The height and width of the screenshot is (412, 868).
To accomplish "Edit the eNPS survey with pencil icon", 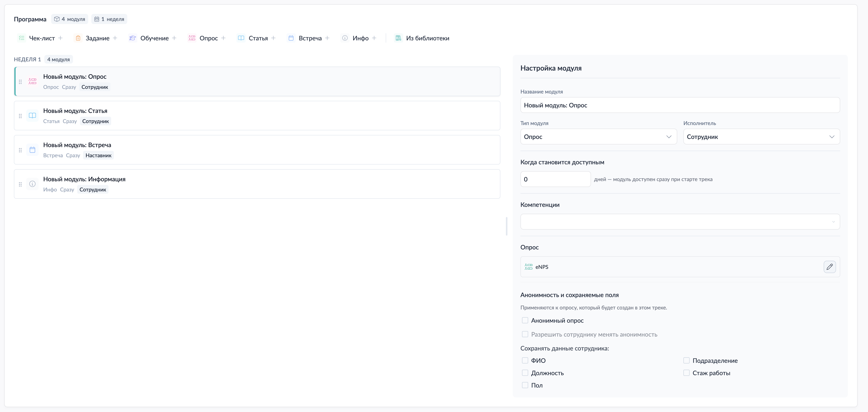I will (830, 267).
